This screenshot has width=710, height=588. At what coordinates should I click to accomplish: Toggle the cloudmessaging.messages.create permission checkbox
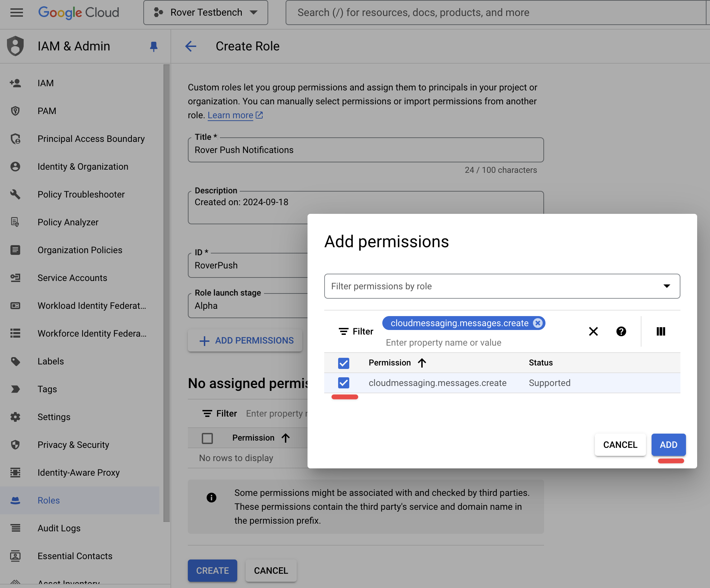click(344, 382)
